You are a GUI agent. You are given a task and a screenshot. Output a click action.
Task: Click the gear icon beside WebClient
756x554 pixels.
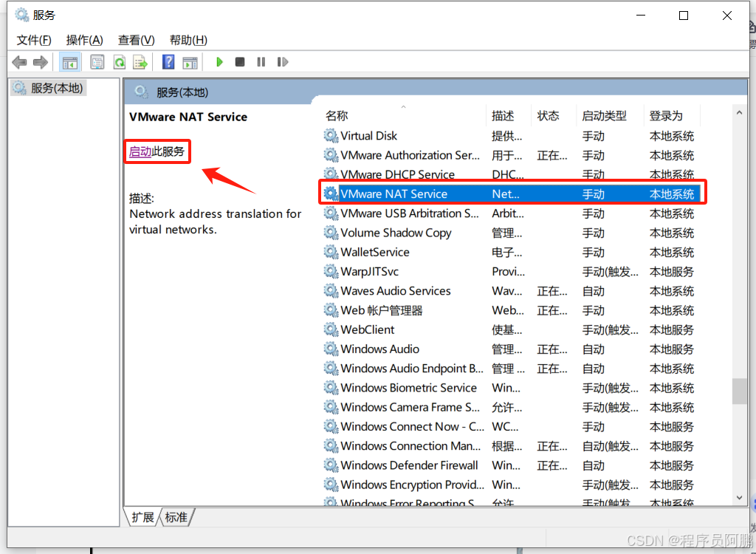[331, 329]
